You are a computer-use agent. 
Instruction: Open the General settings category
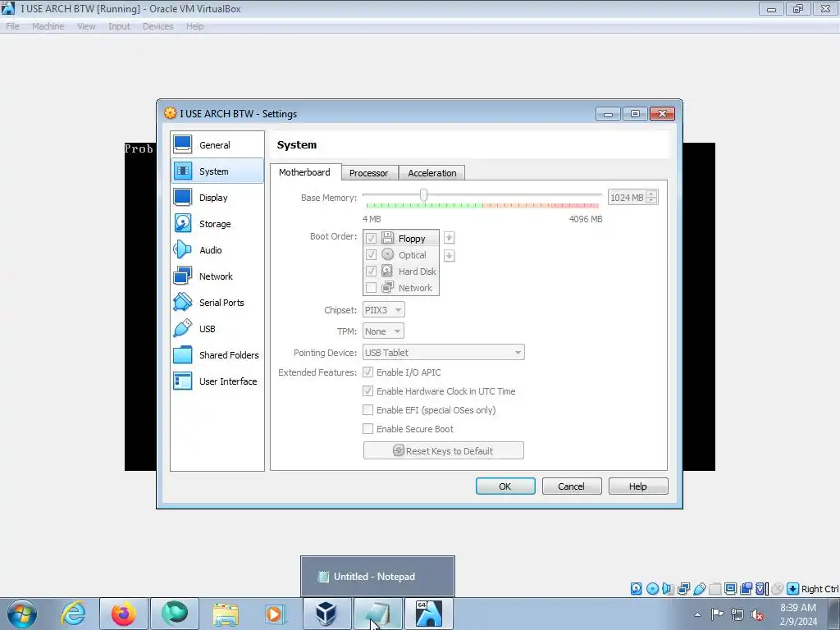[x=217, y=144]
